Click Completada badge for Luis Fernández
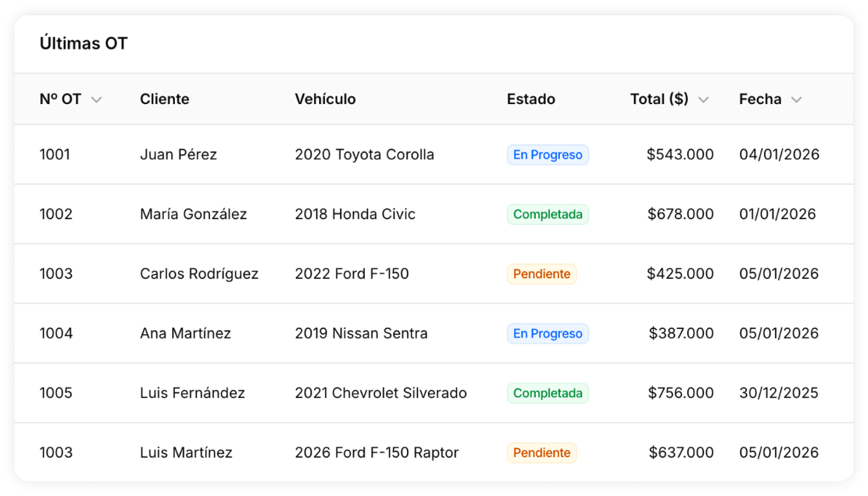This screenshot has height=496, width=868. (547, 393)
